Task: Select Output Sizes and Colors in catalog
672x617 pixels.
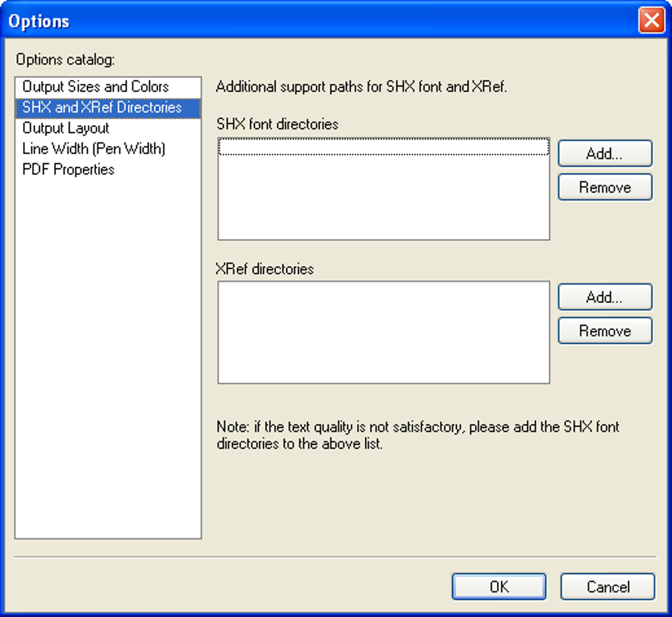Action: point(96,86)
